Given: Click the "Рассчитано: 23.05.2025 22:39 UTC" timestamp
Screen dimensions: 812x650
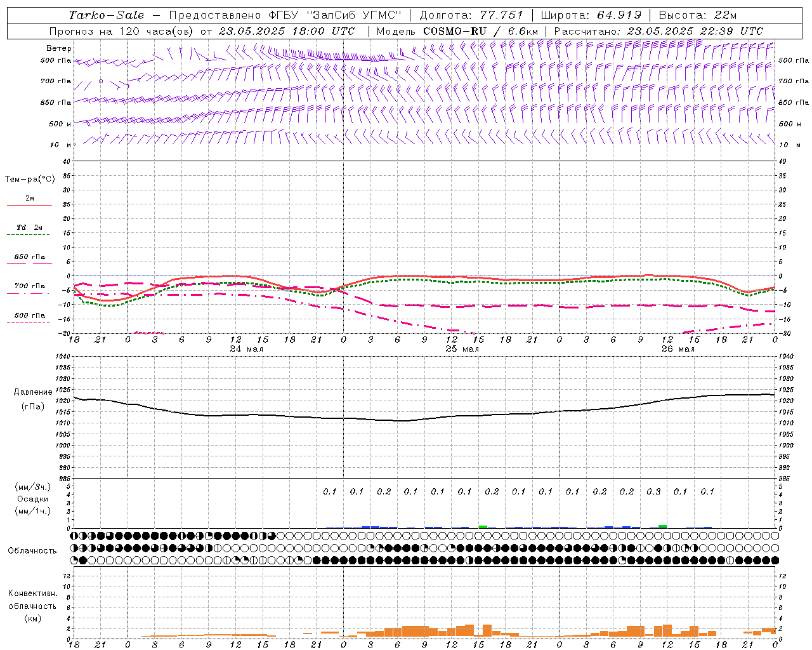Looking at the screenshot, I should 658,31.
